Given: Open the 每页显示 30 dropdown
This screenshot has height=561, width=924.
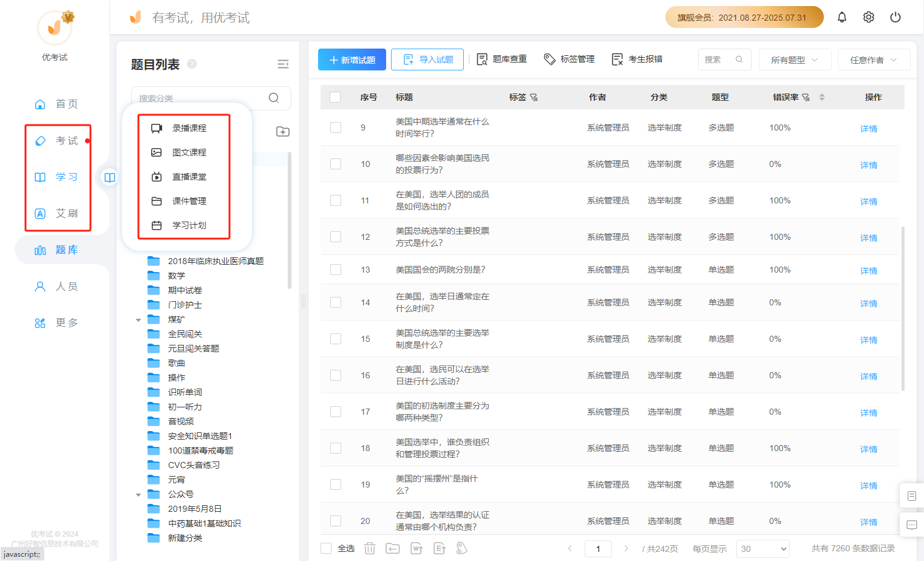Looking at the screenshot, I should [763, 548].
